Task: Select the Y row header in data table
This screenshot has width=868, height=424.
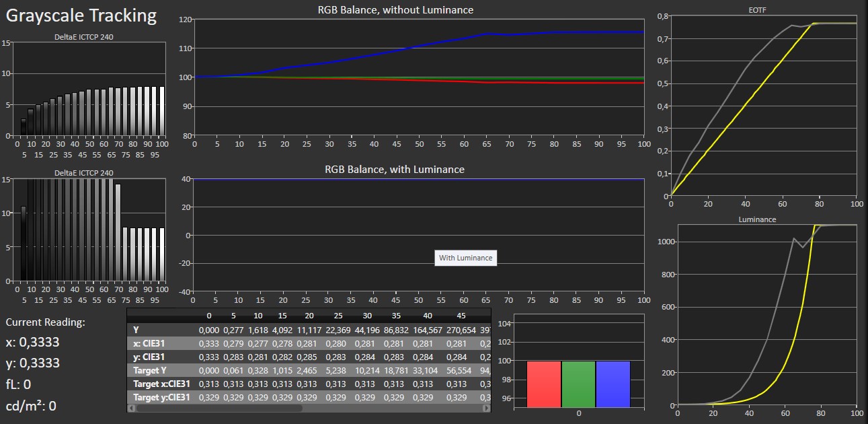Action: point(136,330)
